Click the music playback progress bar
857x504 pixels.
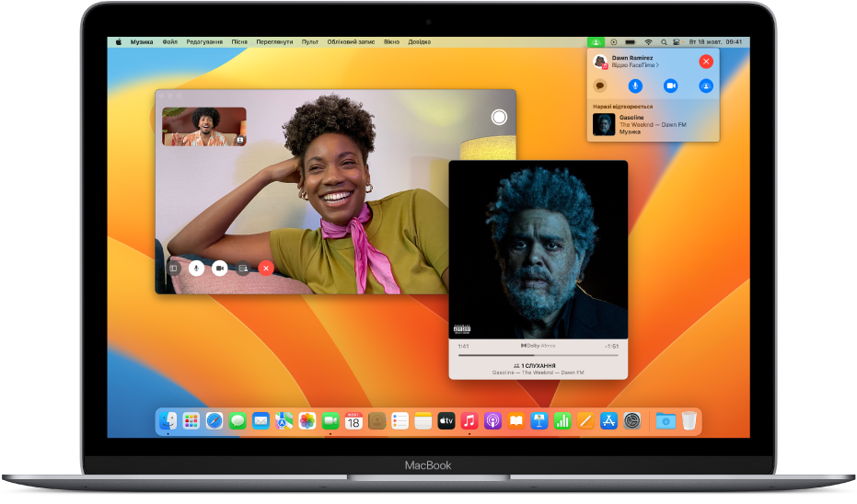click(539, 356)
